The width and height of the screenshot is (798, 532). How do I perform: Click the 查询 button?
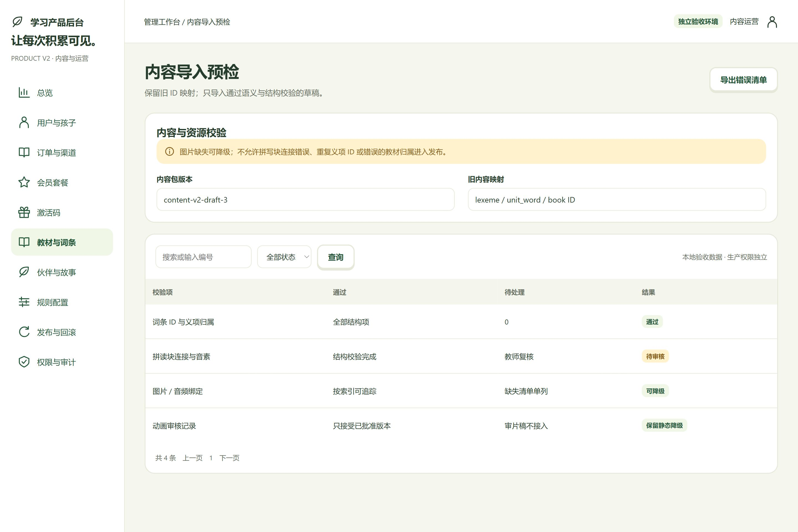(x=336, y=257)
